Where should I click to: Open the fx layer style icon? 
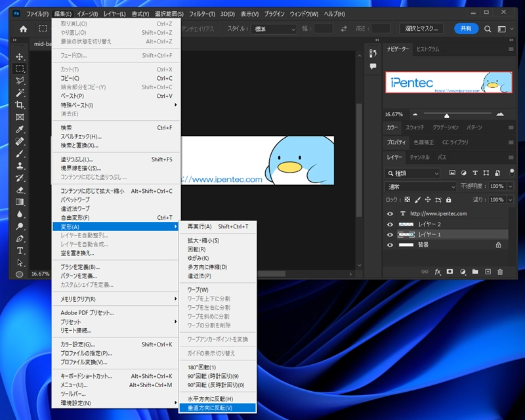click(438, 272)
